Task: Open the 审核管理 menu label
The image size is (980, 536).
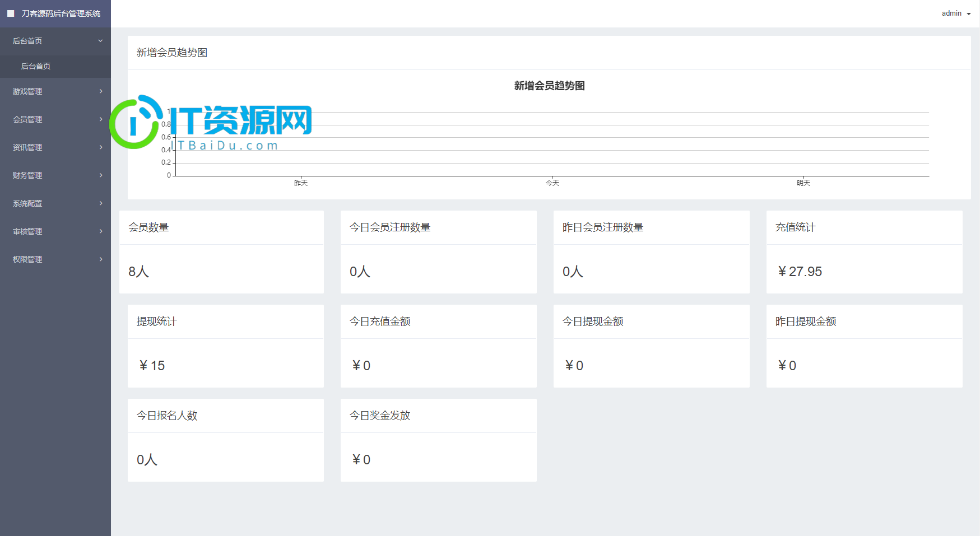Action: (x=27, y=231)
